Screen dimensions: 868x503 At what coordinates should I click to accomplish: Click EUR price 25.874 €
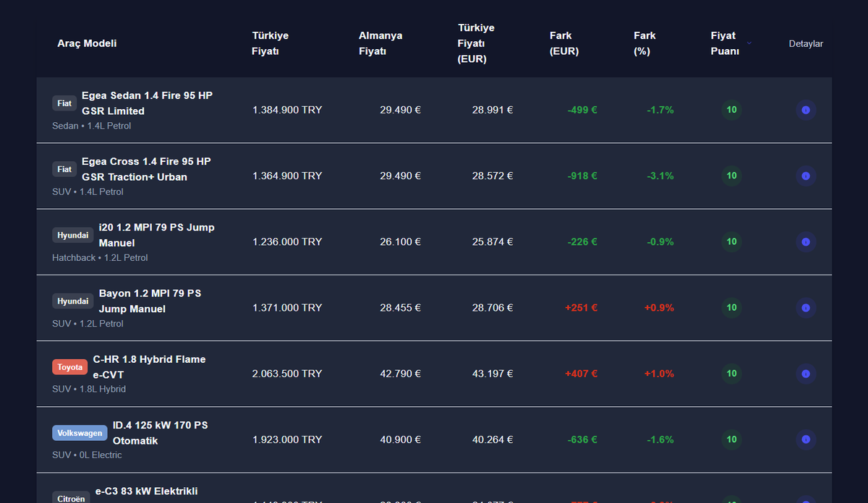tap(493, 241)
